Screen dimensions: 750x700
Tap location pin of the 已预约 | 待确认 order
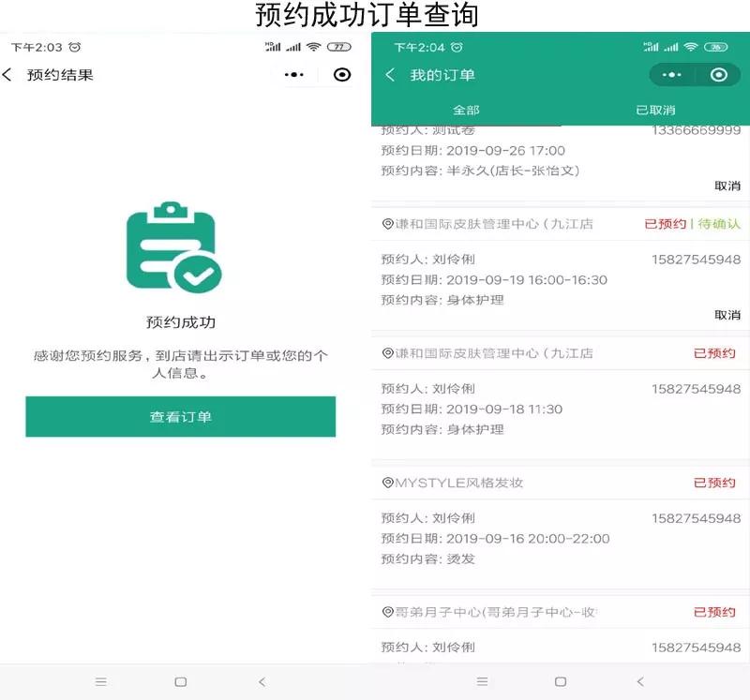tap(387, 224)
